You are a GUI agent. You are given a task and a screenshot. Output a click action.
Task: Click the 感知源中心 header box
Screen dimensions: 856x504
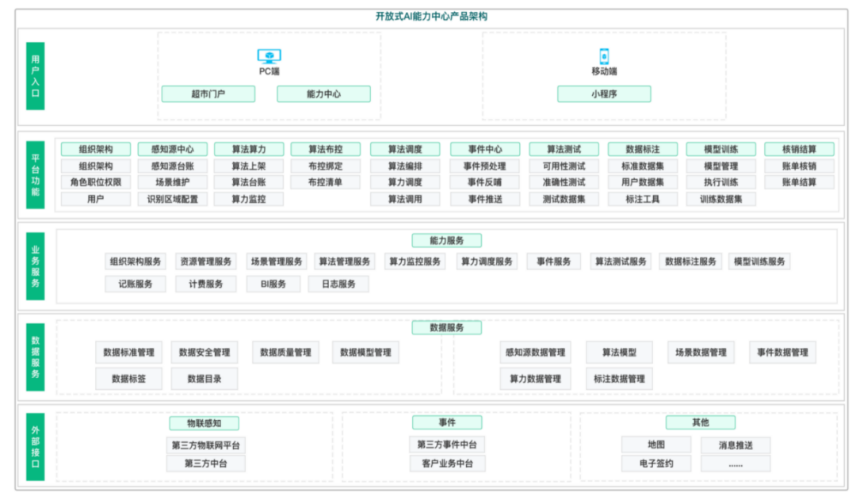pyautogui.click(x=173, y=149)
